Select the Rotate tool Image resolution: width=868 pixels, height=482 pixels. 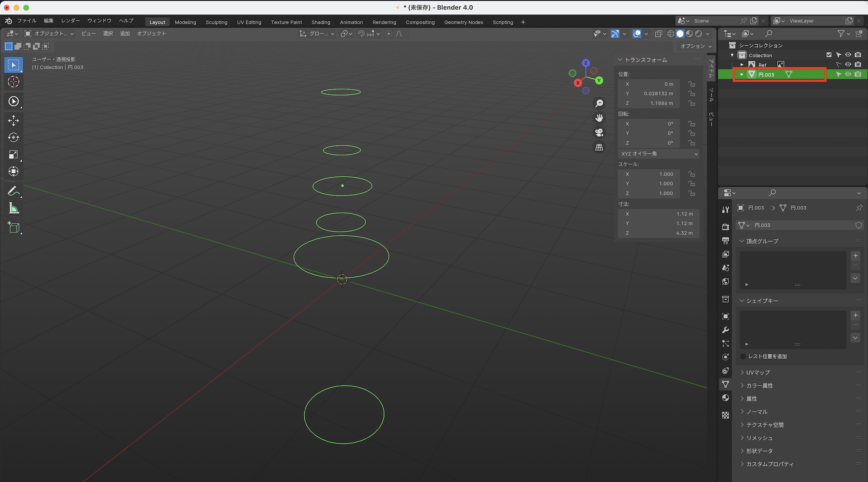click(x=13, y=137)
